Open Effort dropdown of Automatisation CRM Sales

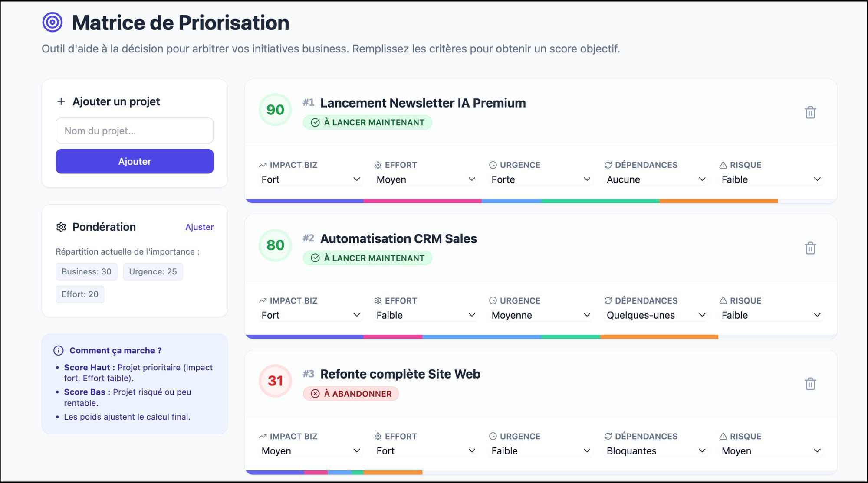[426, 315]
